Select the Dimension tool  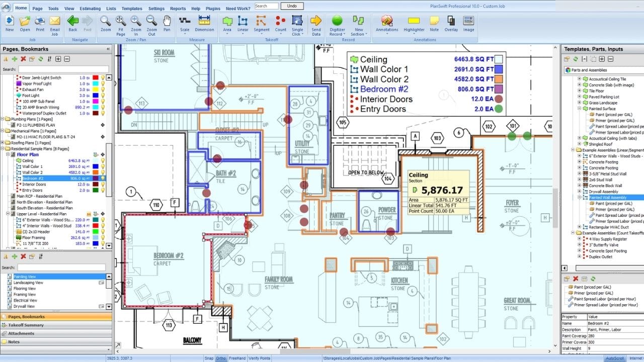point(204,24)
